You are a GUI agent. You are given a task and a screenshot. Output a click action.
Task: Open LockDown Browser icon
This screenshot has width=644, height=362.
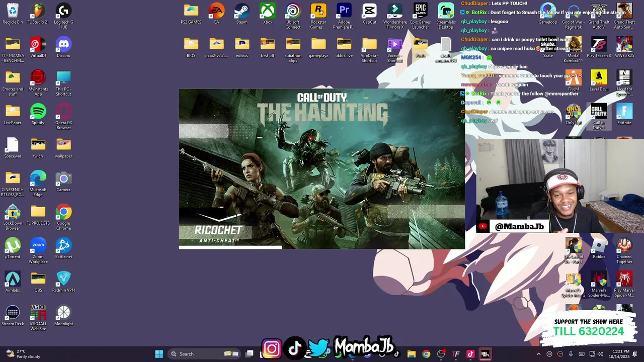coord(13,217)
